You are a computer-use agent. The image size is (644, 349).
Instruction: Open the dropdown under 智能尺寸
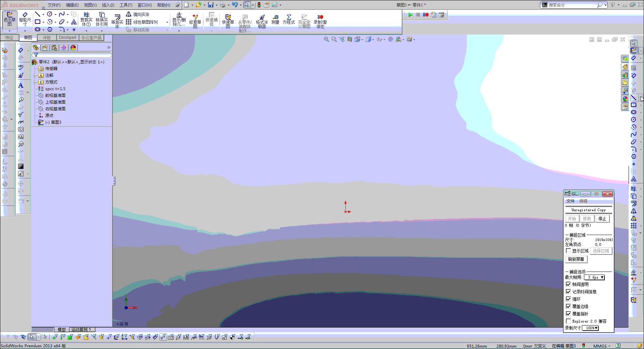coord(25,31)
